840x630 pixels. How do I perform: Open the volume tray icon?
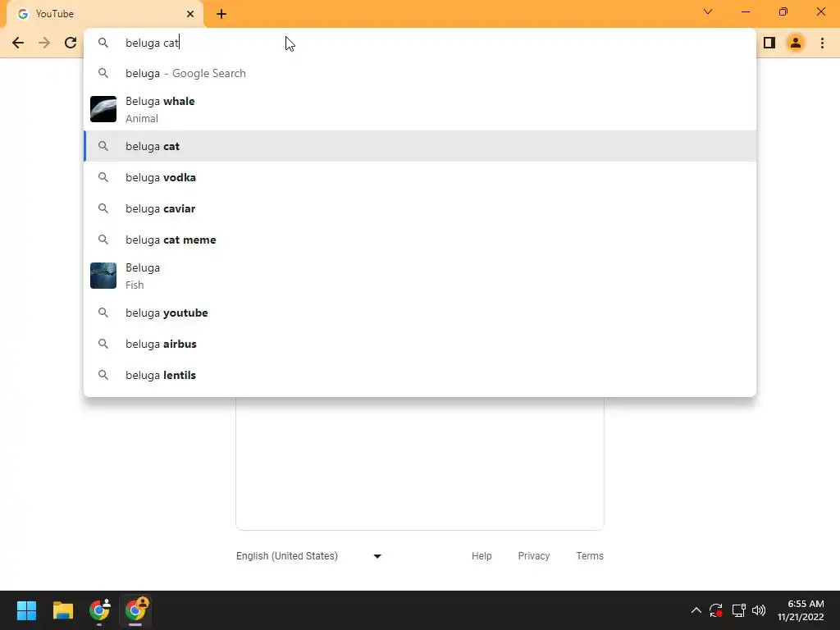coord(759,610)
